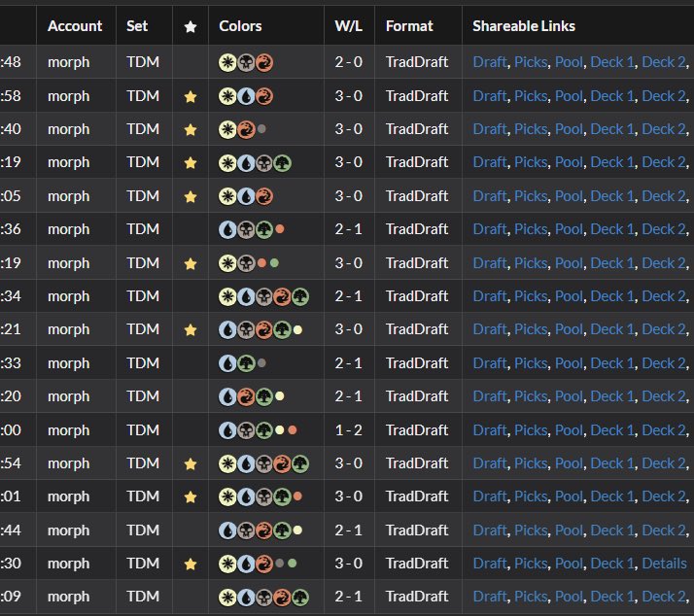The height and width of the screenshot is (616, 694).
Task: Click the black skull mana icon in the :44 row
Action: [x=246, y=530]
